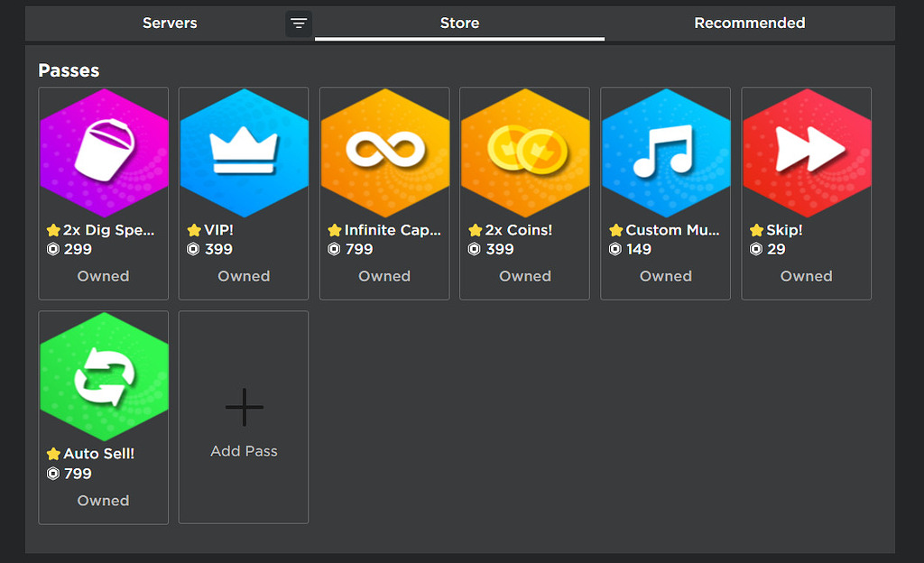Open the Auto Sell pass card

103,418
